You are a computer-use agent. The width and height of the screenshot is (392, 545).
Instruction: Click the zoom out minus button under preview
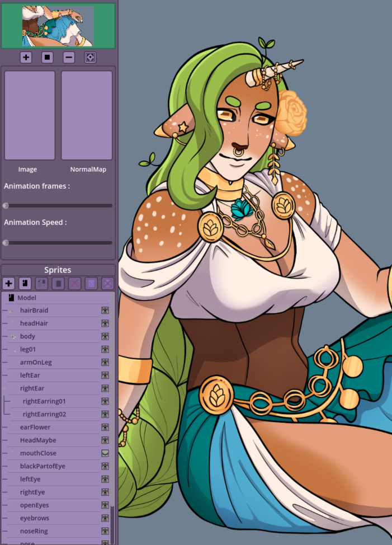[x=69, y=57]
